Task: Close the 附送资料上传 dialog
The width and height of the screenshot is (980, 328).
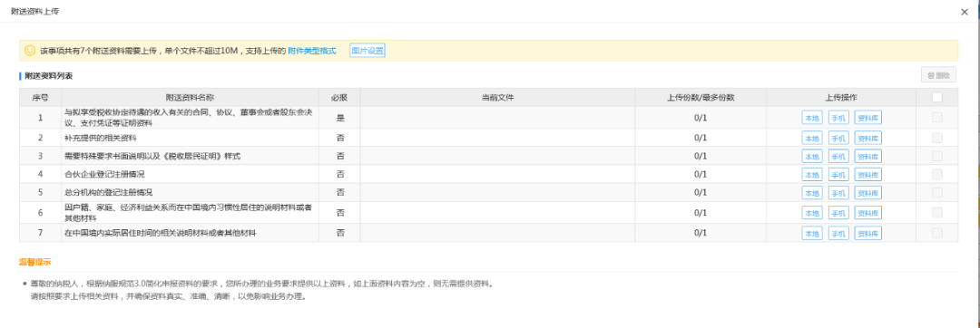Action: [x=965, y=12]
